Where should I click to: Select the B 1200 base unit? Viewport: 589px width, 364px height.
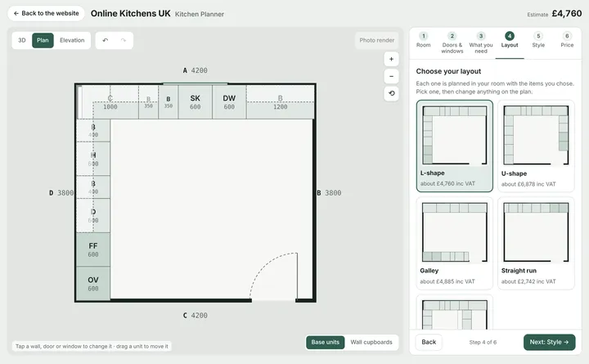click(x=281, y=101)
